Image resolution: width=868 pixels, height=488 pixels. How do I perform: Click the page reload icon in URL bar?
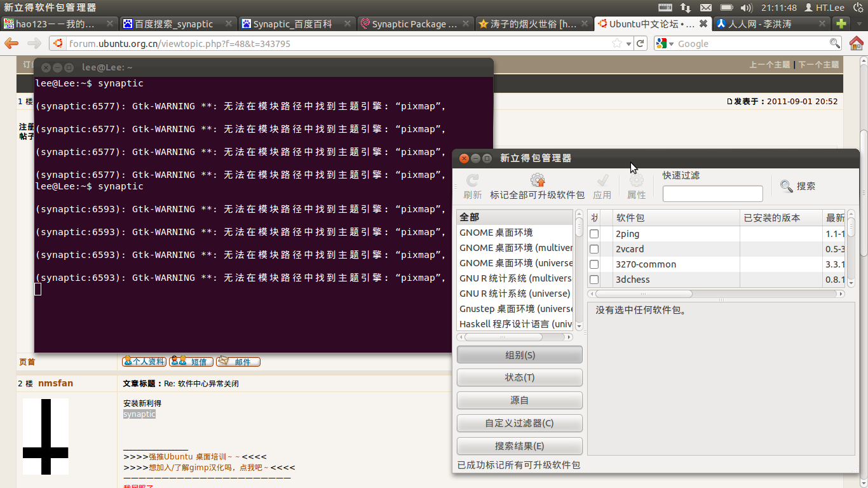tap(641, 43)
